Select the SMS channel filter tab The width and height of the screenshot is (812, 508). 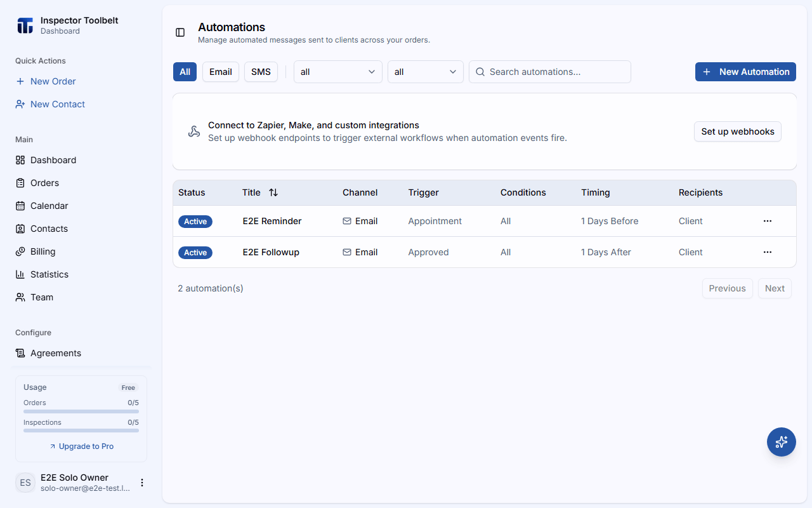point(261,72)
